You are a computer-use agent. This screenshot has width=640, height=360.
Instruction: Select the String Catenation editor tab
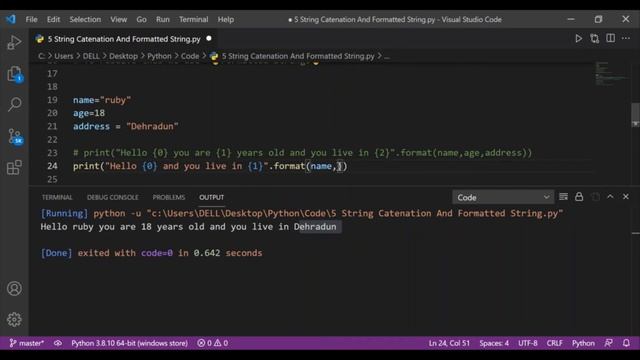tap(124, 39)
